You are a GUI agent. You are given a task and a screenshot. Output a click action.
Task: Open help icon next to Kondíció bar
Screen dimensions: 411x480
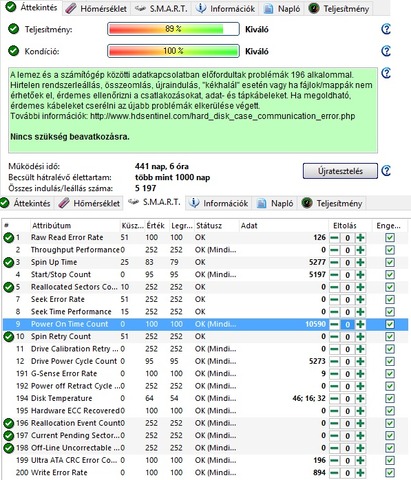tap(386, 51)
